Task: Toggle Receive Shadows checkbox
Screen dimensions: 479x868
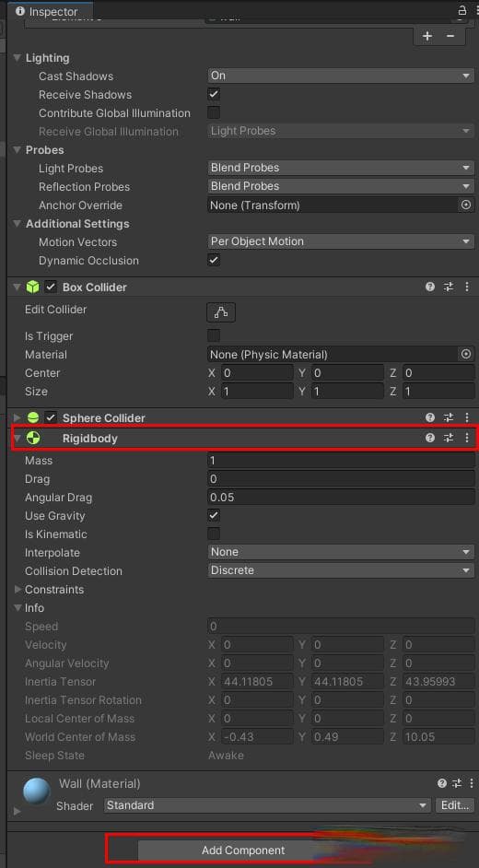Action: coord(214,94)
